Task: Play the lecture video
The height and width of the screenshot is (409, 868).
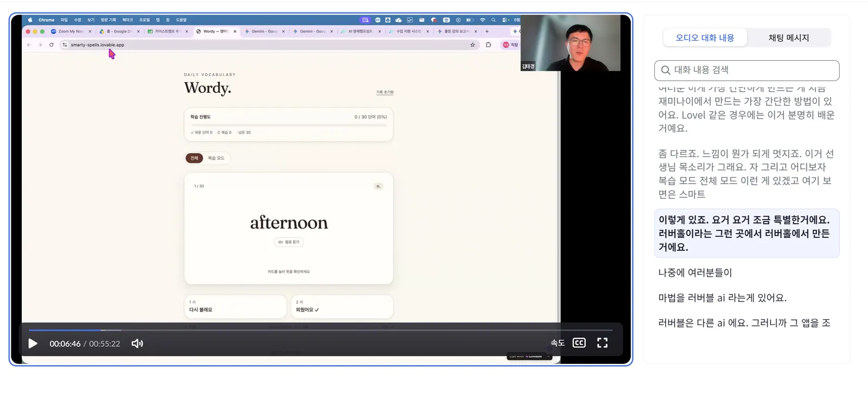Action: pos(33,343)
